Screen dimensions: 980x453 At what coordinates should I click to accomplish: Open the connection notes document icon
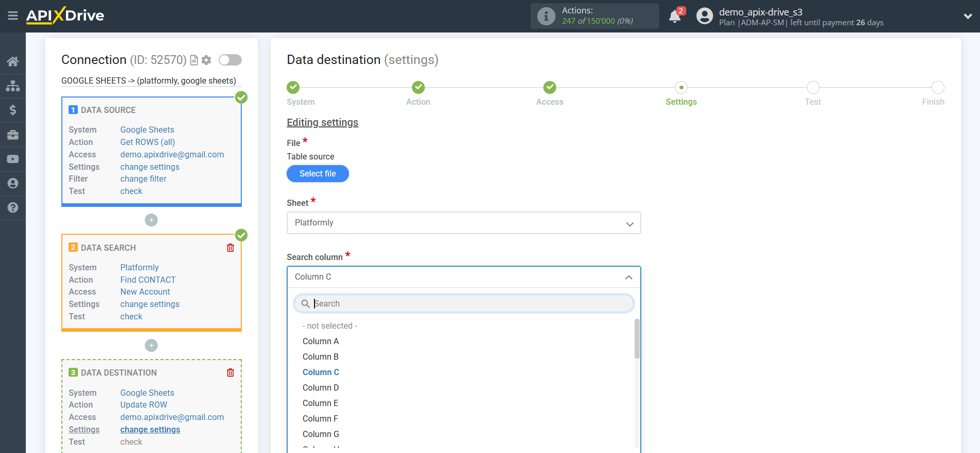[x=194, y=60]
